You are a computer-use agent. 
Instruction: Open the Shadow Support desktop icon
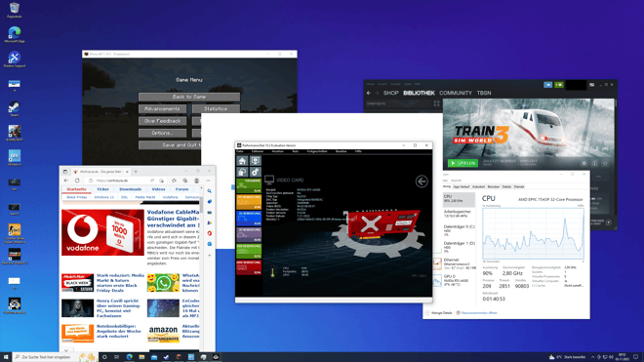pyautogui.click(x=15, y=60)
